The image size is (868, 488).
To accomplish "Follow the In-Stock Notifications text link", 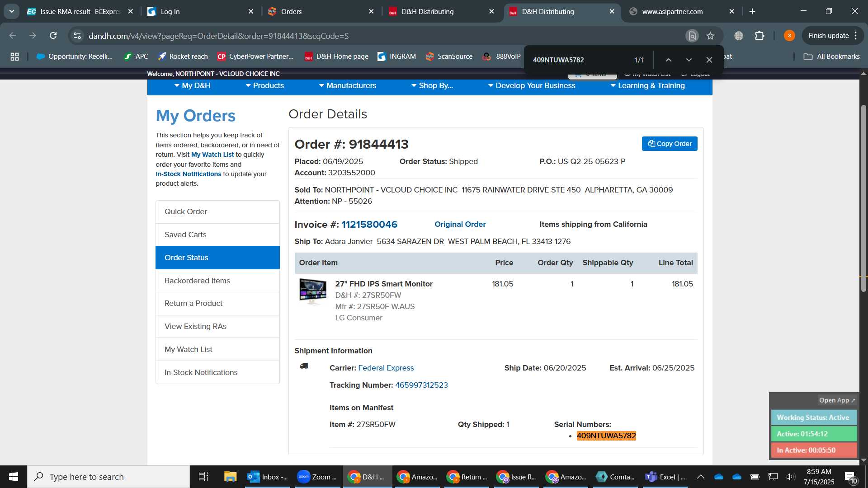I will tap(189, 174).
